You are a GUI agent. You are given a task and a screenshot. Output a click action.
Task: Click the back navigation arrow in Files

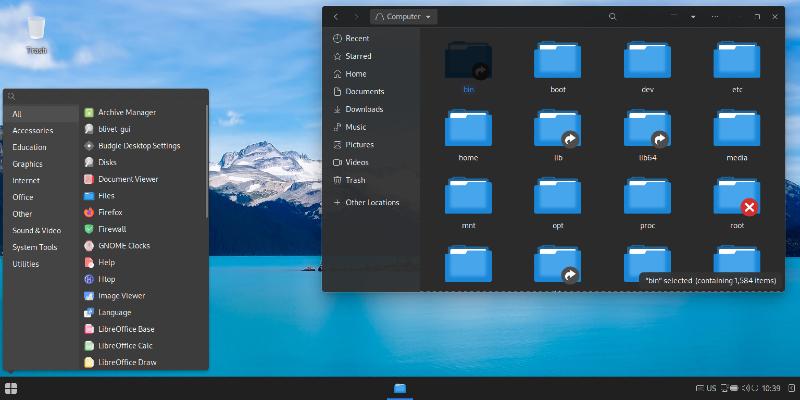[x=335, y=17]
